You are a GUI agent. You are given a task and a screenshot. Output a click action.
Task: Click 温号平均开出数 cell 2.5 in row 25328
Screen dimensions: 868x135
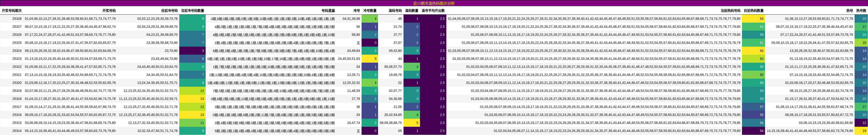point(433,19)
